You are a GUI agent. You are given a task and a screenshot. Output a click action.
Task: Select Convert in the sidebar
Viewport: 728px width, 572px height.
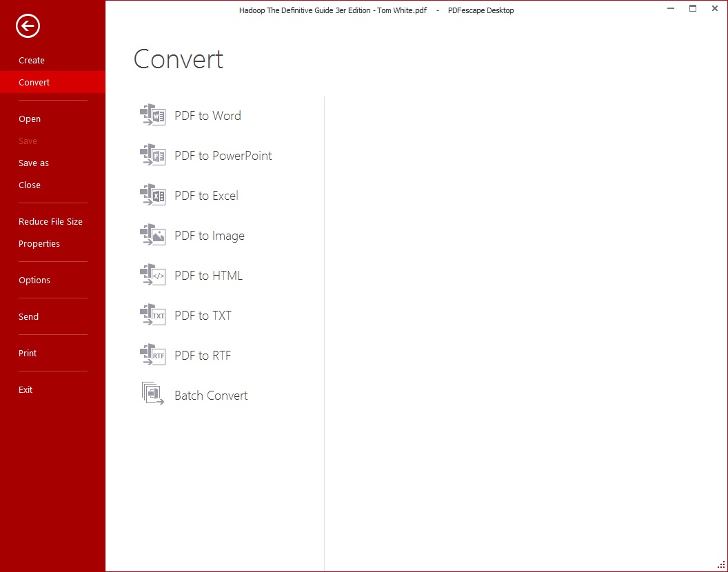[x=52, y=82]
